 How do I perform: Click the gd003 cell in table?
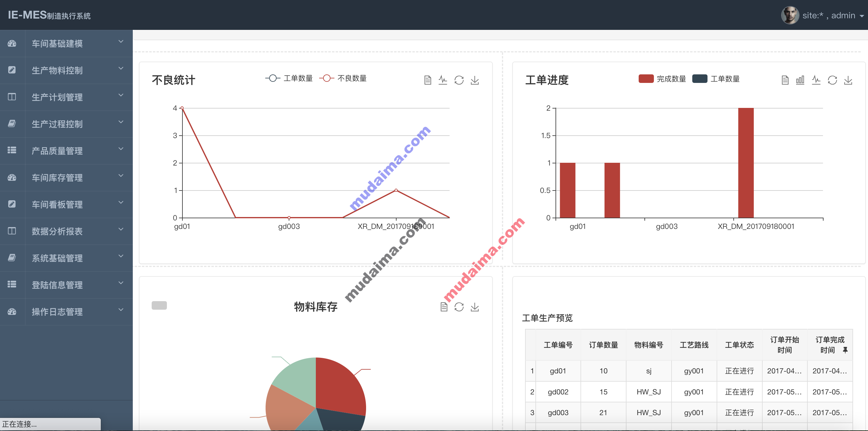pyautogui.click(x=558, y=412)
